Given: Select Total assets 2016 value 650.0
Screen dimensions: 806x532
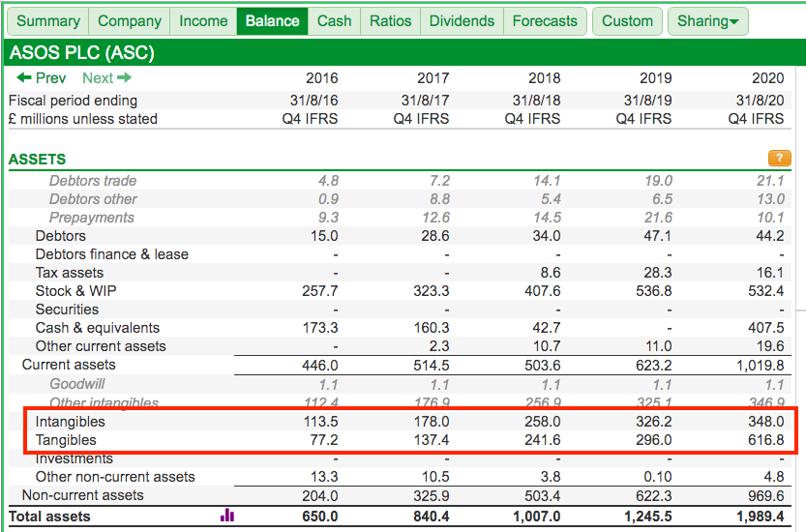Looking at the screenshot, I should (320, 517).
